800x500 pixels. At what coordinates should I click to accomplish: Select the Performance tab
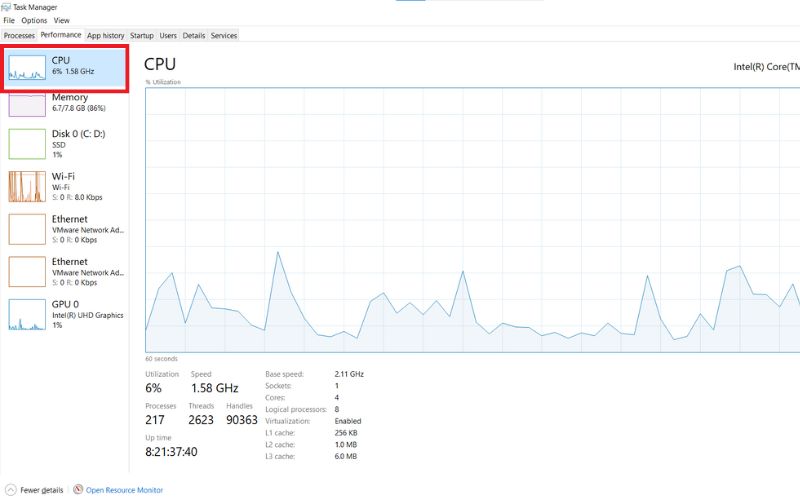tap(61, 35)
